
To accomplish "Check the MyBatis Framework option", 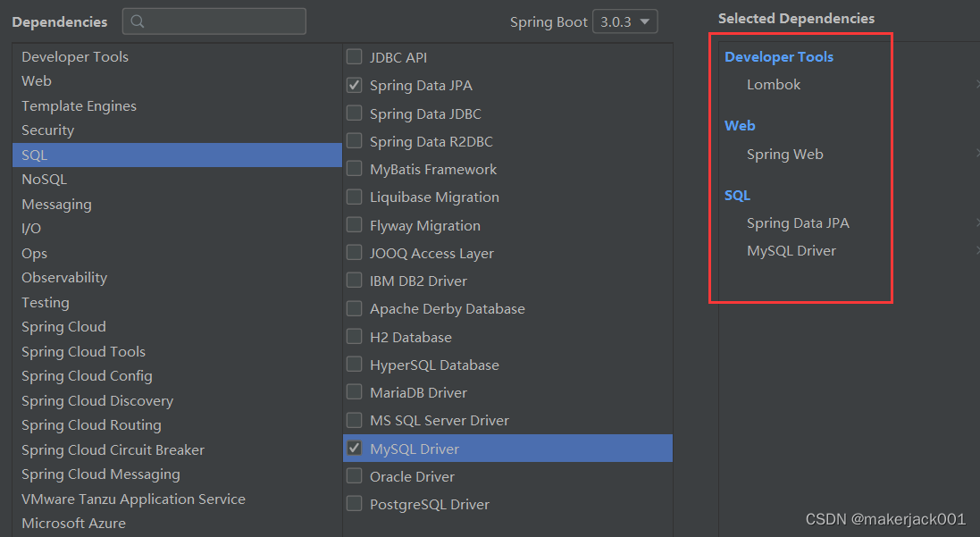I will click(355, 169).
